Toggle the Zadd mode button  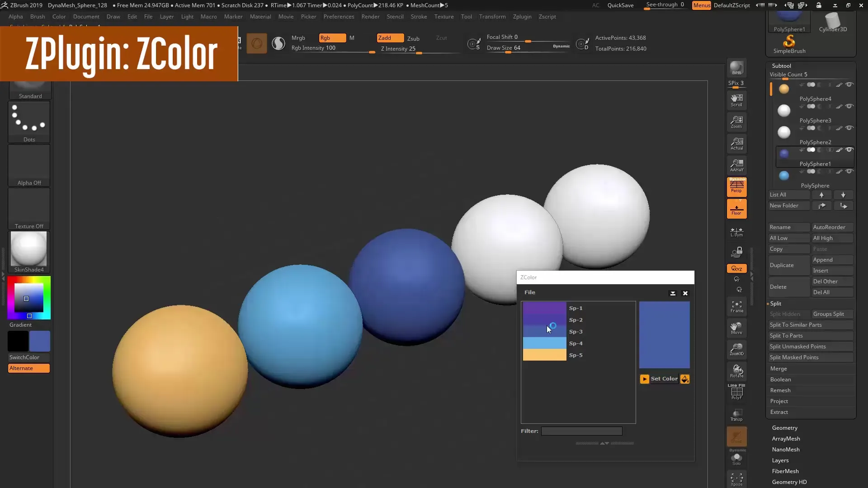coord(390,38)
